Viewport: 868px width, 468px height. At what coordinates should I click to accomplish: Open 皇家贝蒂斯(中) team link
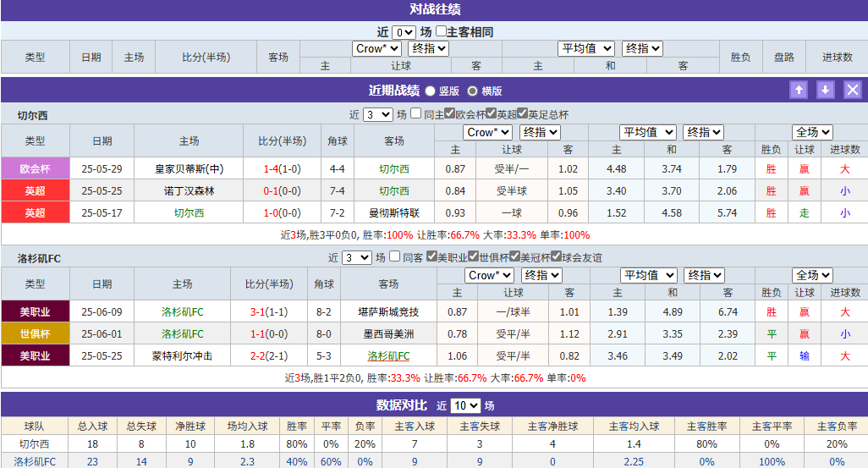click(190, 168)
